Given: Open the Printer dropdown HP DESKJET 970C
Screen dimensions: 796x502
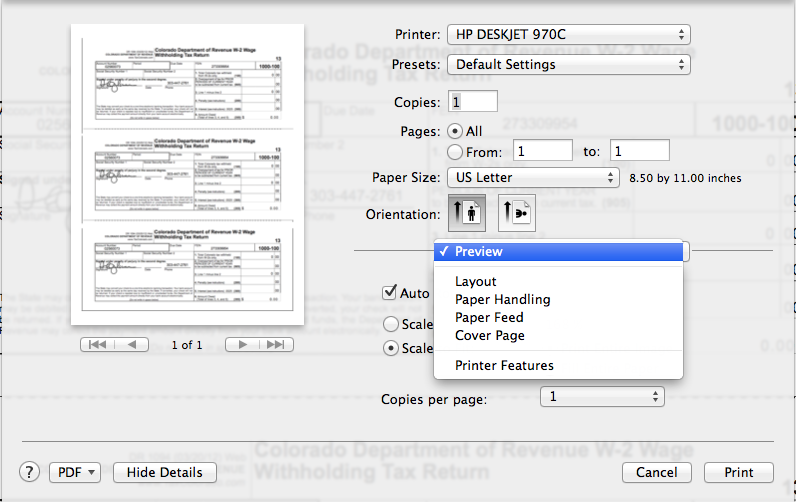Looking at the screenshot, I should pyautogui.click(x=568, y=35).
